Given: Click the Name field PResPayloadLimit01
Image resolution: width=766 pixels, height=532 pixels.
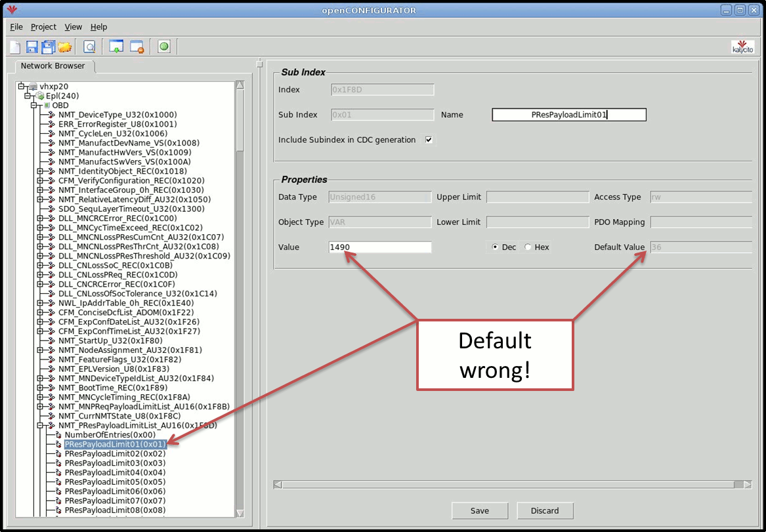Looking at the screenshot, I should 569,115.
